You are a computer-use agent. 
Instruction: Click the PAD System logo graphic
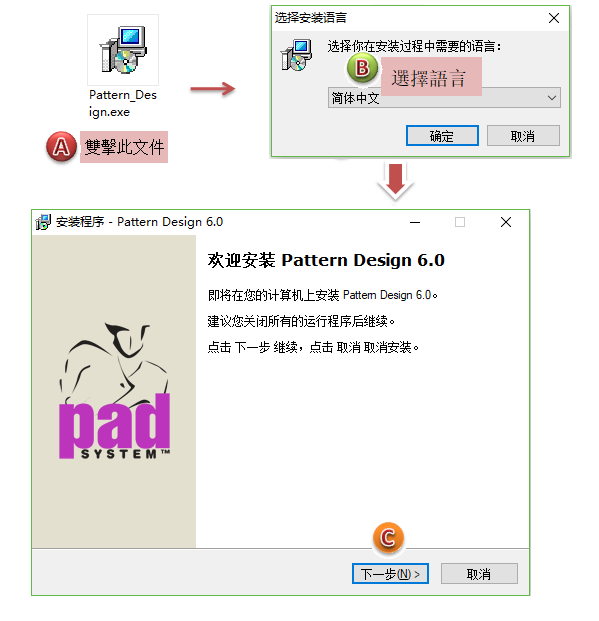point(114,391)
